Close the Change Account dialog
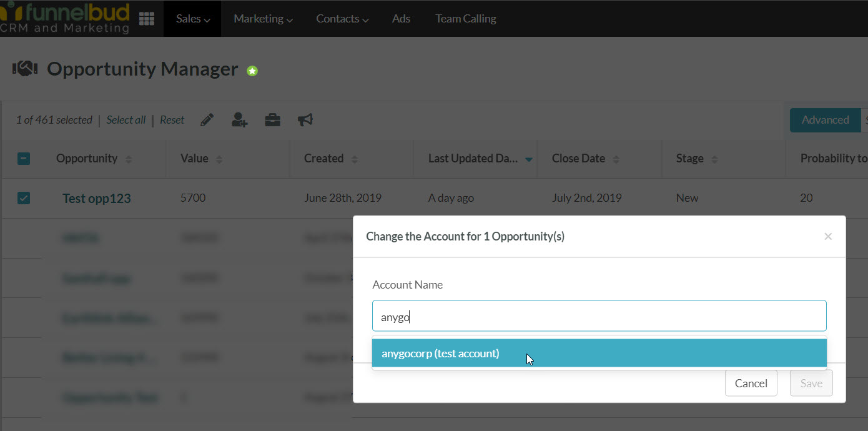This screenshot has height=431, width=868. (828, 236)
